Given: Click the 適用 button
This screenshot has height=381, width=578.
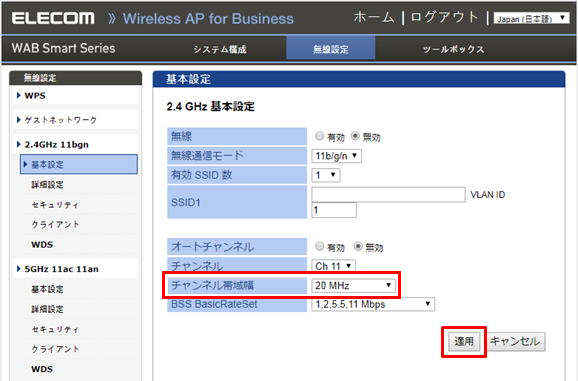Looking at the screenshot, I should pos(464,342).
